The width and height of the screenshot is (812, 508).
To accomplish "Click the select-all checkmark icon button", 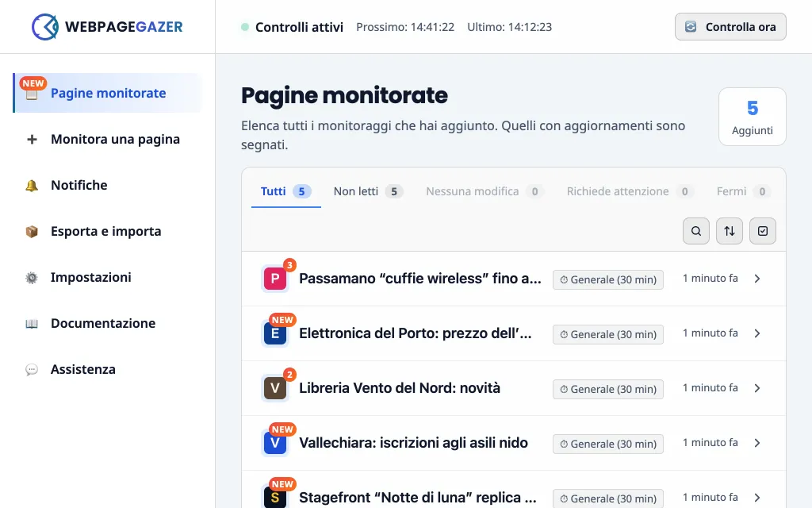I will click(x=762, y=231).
